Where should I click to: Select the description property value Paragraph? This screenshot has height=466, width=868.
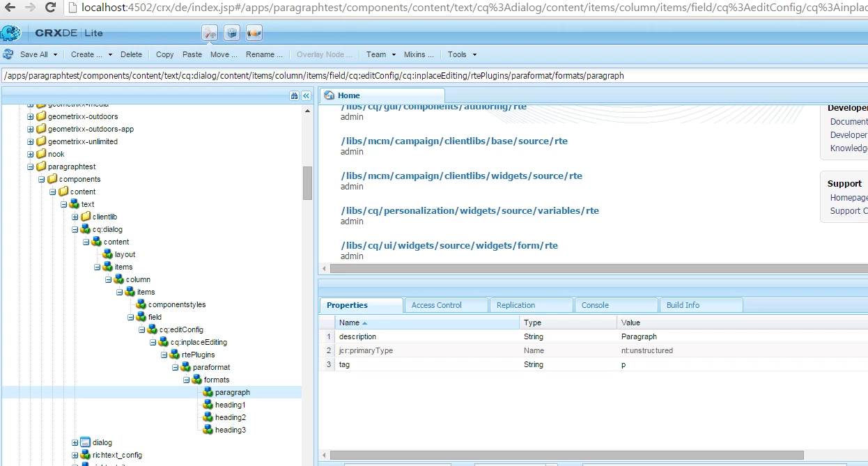click(639, 336)
